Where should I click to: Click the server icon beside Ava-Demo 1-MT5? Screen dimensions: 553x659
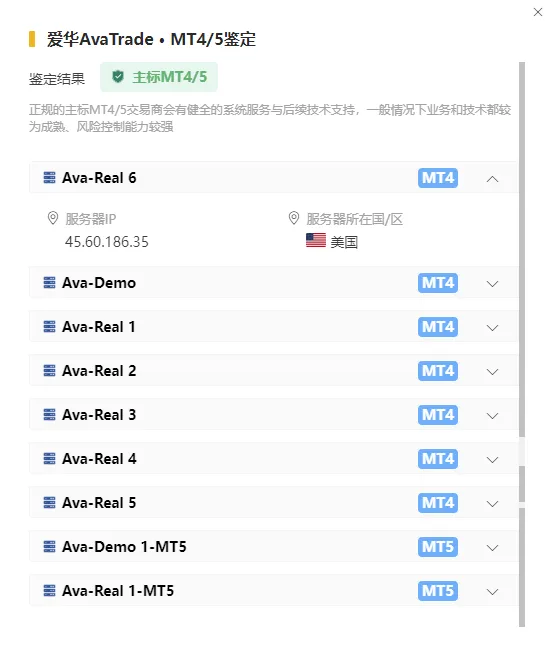tap(49, 547)
